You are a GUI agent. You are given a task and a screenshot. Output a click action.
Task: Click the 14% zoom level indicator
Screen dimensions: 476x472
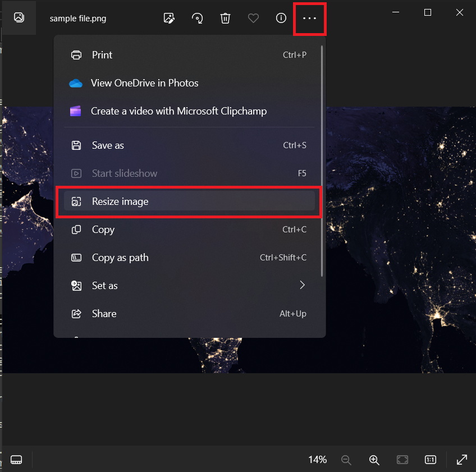(317, 460)
